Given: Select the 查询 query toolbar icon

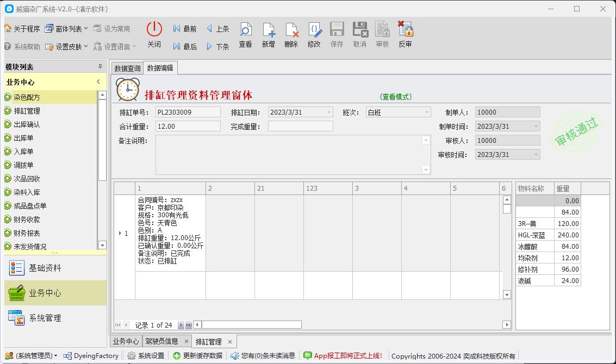Looking at the screenshot, I should coord(245,34).
